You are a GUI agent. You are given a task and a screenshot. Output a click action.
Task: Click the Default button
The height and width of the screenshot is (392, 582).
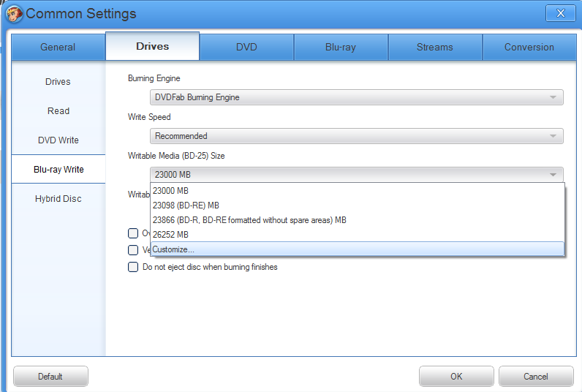50,377
